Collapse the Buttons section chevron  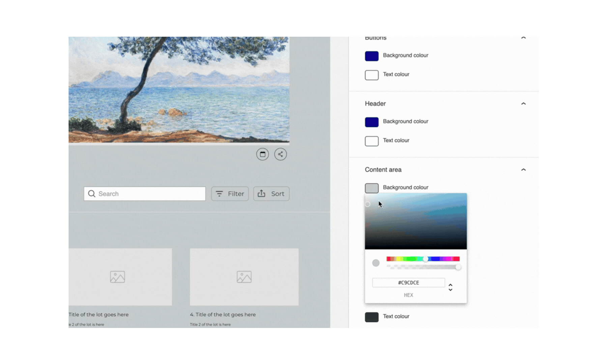523,38
